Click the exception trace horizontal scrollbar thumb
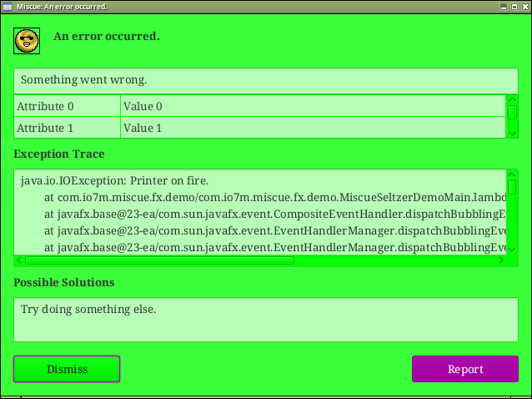The height and width of the screenshot is (399, 532). [159, 260]
